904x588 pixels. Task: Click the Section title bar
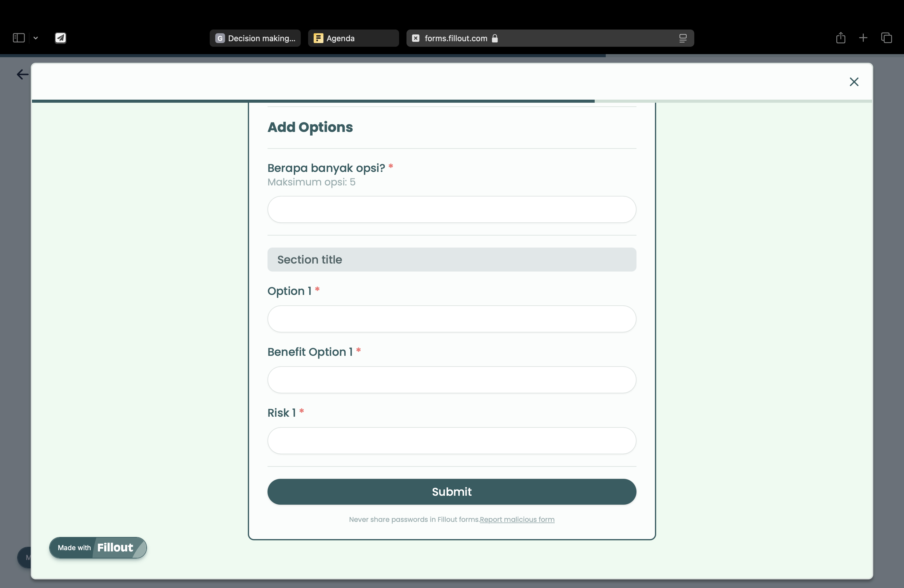452,260
